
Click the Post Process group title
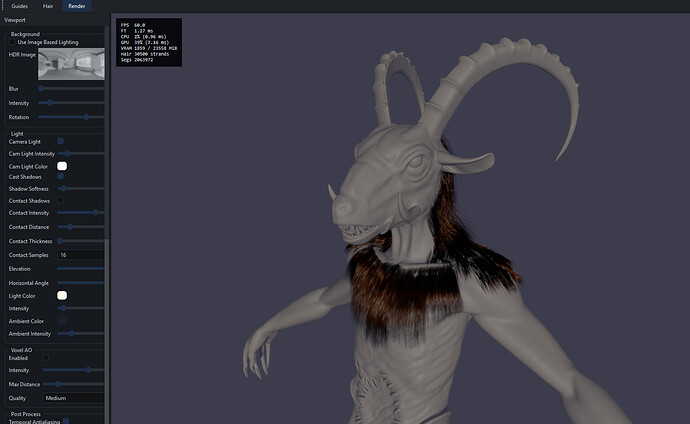pyautogui.click(x=26, y=414)
